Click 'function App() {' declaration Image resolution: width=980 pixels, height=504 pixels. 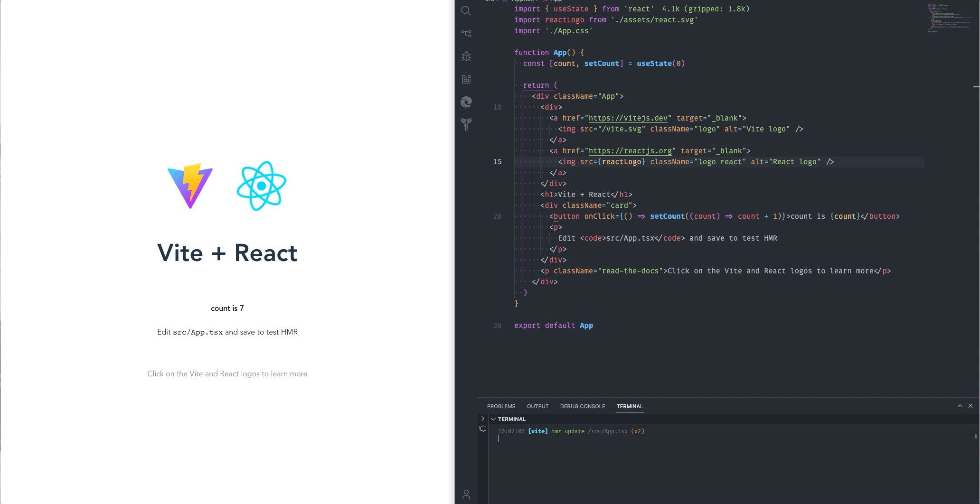click(x=549, y=53)
